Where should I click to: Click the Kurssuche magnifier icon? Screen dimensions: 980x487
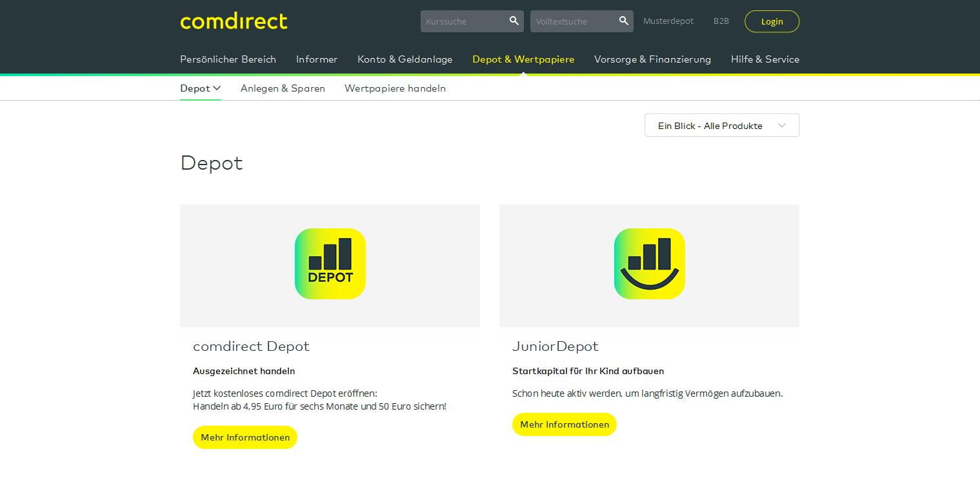pyautogui.click(x=514, y=21)
